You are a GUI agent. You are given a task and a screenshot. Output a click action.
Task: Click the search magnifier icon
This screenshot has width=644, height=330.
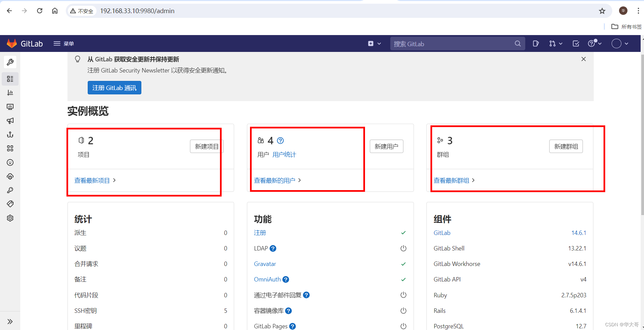pos(517,44)
